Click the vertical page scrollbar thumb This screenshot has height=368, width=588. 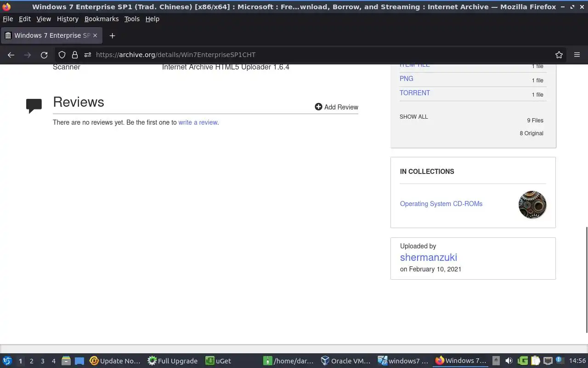(586, 280)
